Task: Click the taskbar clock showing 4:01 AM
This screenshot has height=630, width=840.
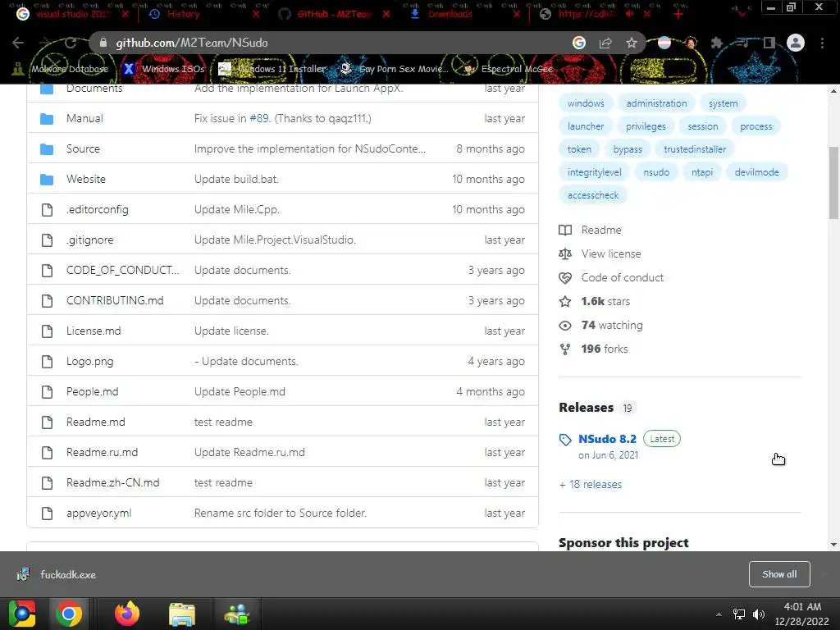Action: [801, 614]
